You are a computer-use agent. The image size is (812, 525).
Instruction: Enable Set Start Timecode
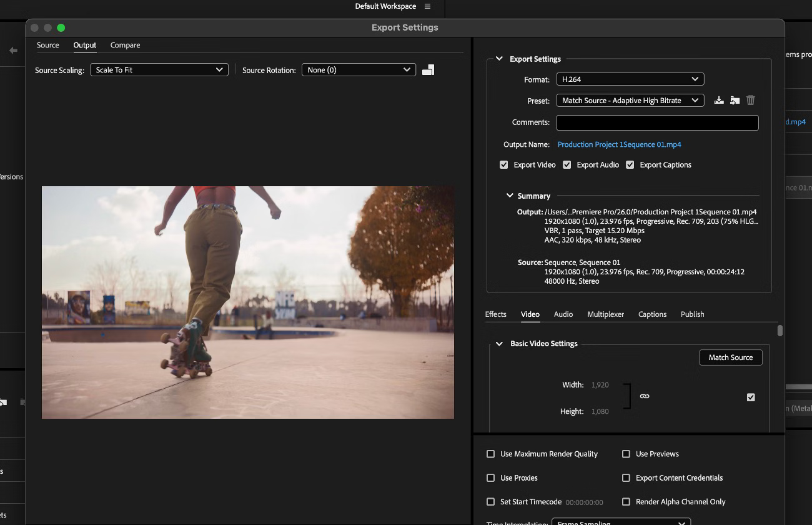click(491, 502)
